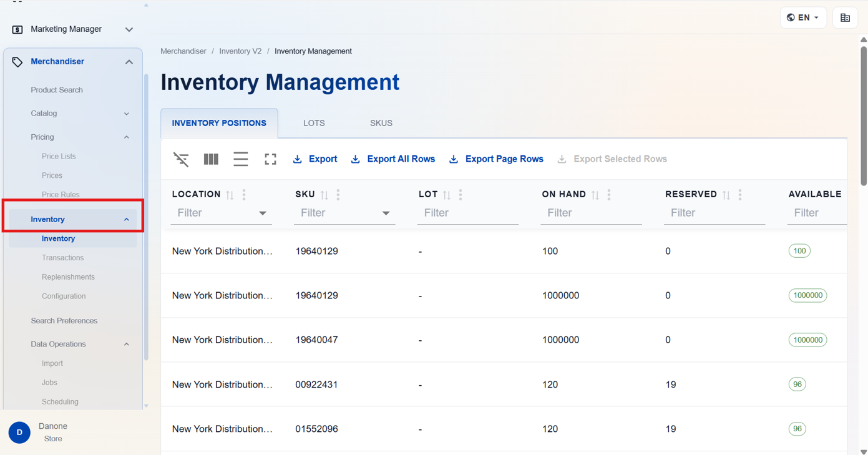Click the LOT filter input field
868x455 pixels.
pyautogui.click(x=468, y=213)
